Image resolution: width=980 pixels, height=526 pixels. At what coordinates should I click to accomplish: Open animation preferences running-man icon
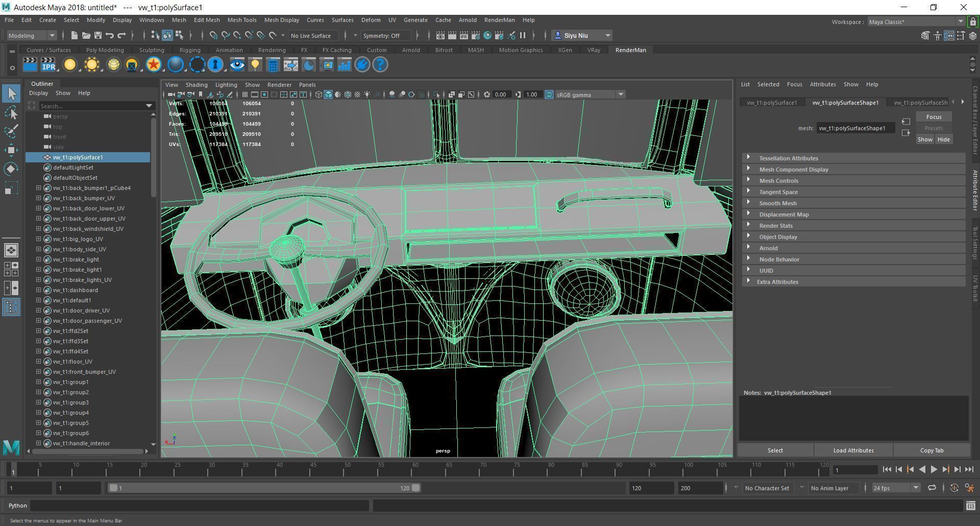pyautogui.click(x=969, y=488)
